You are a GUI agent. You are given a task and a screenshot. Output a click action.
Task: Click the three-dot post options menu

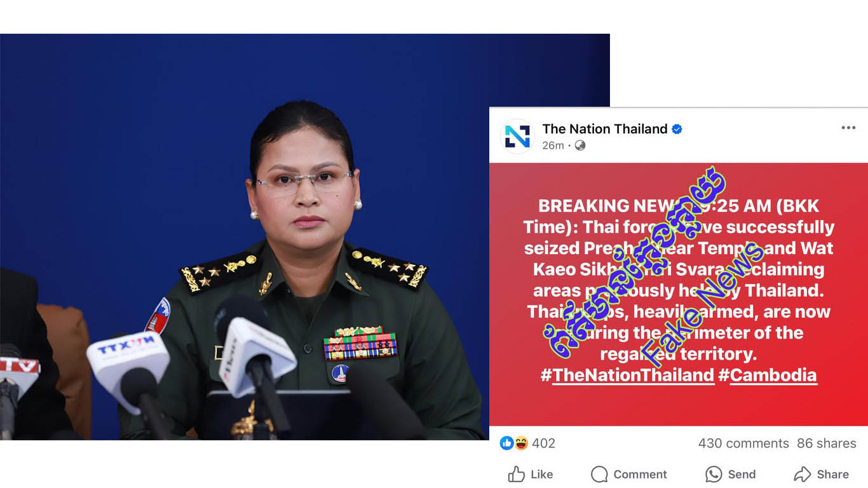point(848,128)
